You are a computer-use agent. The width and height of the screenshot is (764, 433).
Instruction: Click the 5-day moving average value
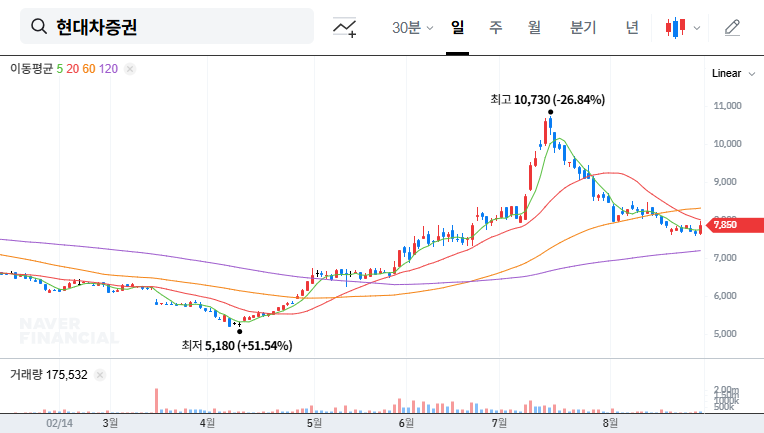tap(59, 69)
